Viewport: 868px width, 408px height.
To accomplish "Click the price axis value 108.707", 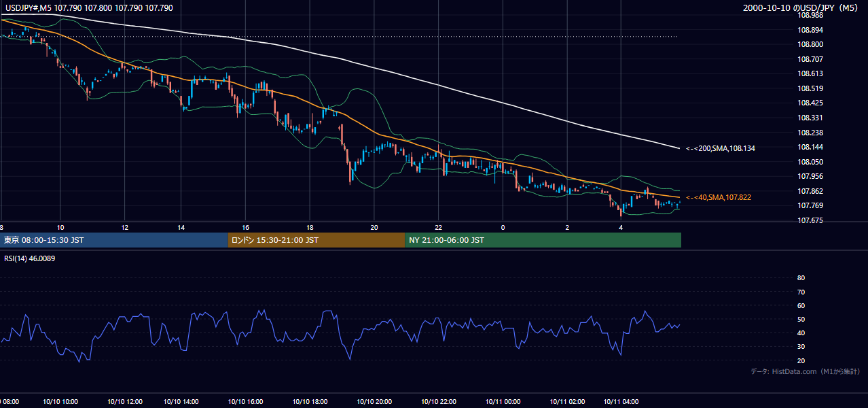I will [811, 59].
